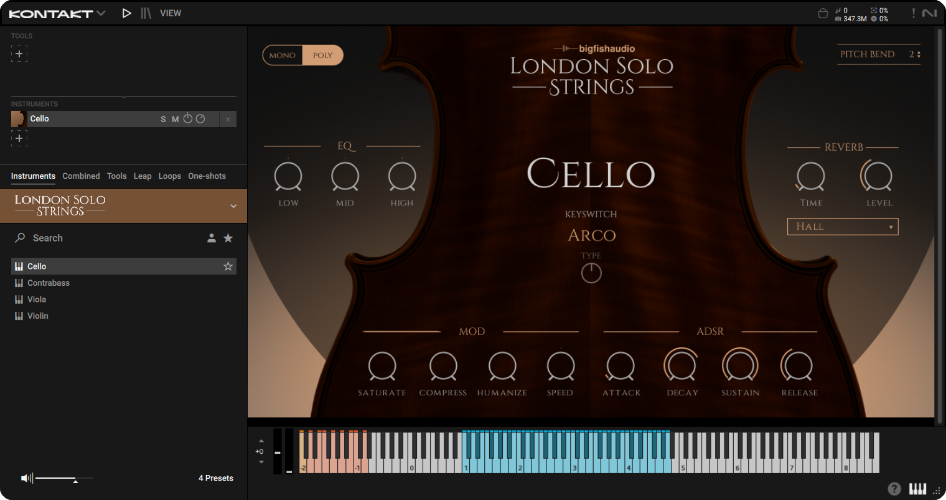Toggle the on-screen keyboard icon
The image size is (946, 500).
pos(918,489)
